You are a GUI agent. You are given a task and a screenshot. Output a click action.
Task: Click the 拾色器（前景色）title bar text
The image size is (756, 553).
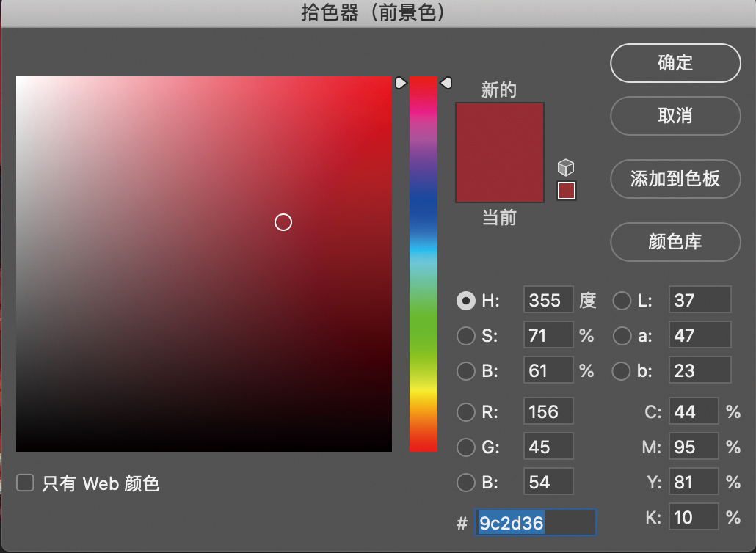pos(373,12)
